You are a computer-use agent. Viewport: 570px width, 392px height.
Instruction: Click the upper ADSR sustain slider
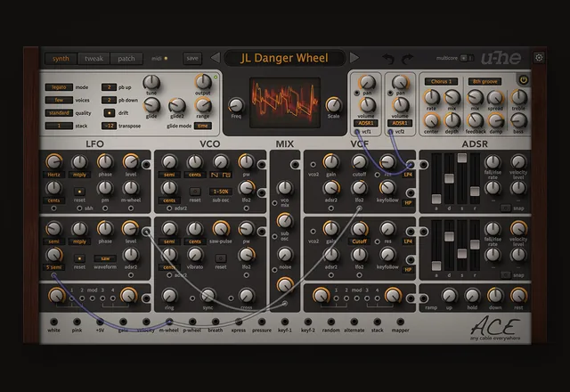click(x=462, y=158)
